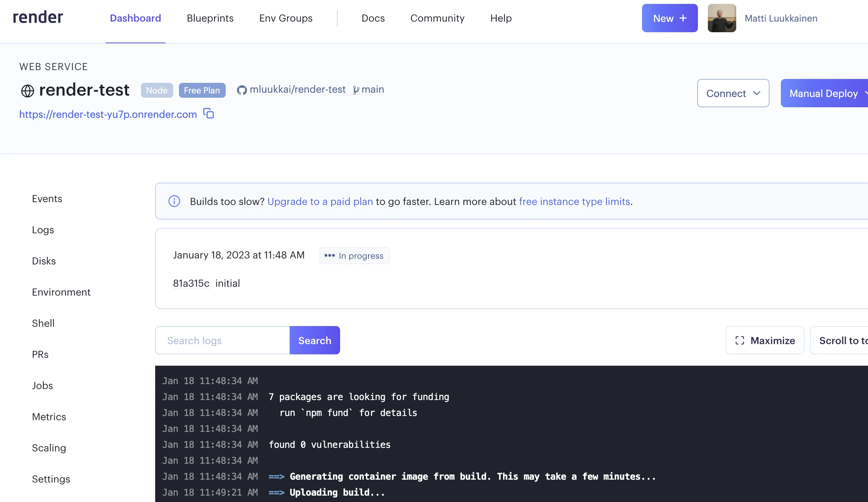Open the Manual Deploy dropdown
868x502 pixels.
[x=824, y=93]
